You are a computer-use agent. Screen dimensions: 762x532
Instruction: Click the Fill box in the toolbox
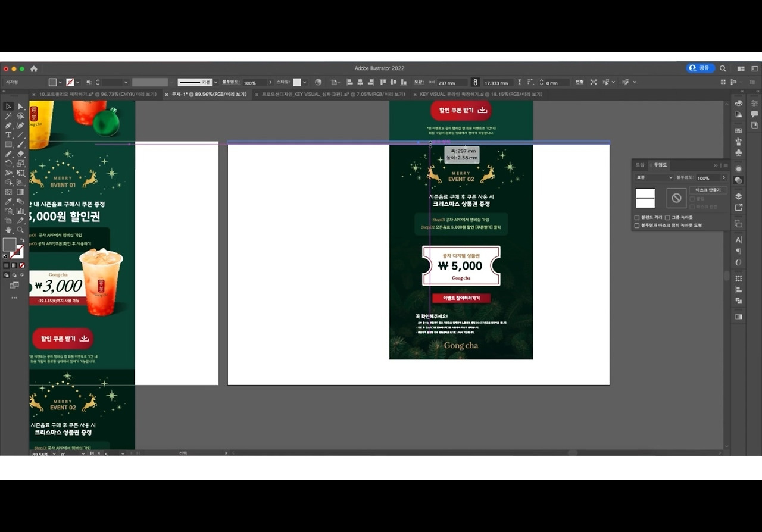click(10, 245)
